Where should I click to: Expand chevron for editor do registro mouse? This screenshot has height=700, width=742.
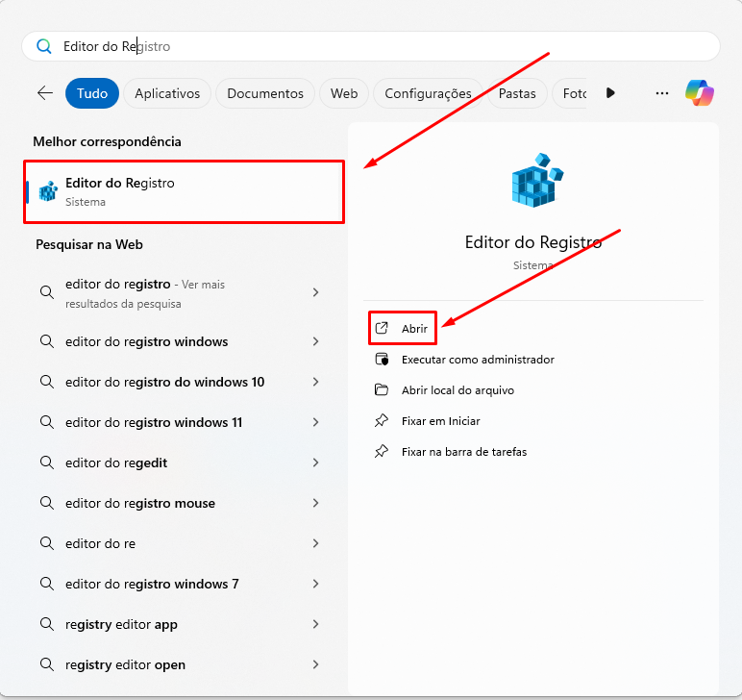point(315,503)
